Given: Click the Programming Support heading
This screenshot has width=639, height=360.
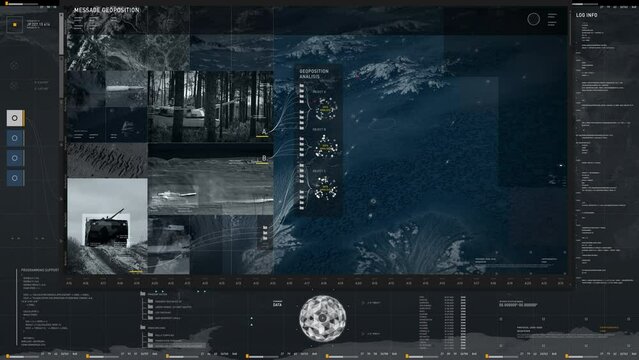Looking at the screenshot, I should coord(40,270).
